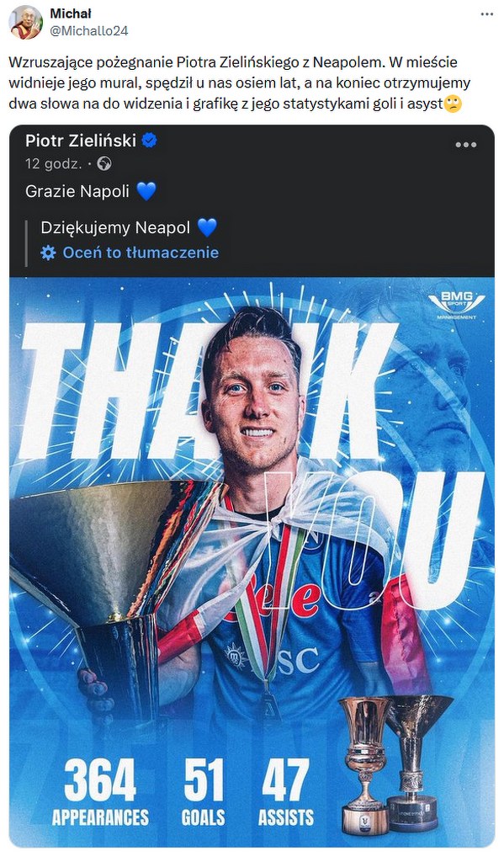Click the blue heart after 'Grazie Napoli'
504x862 pixels.
tap(146, 191)
